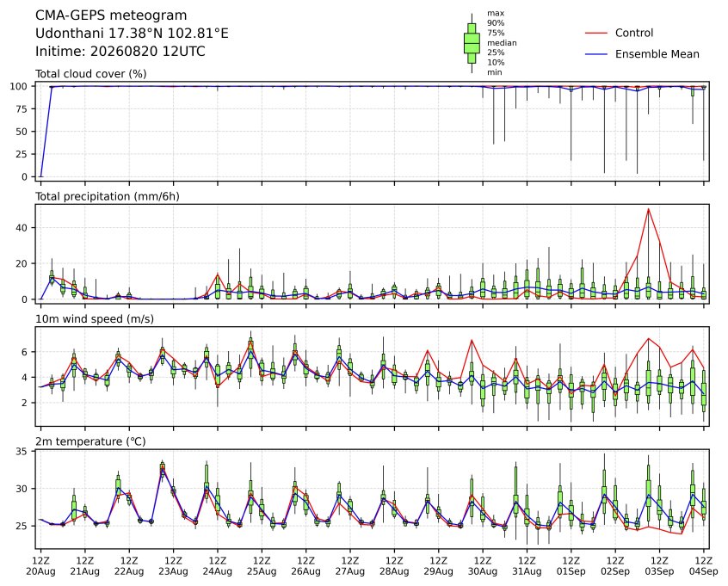
Task: Click the median label in legend
Action: click(x=502, y=43)
